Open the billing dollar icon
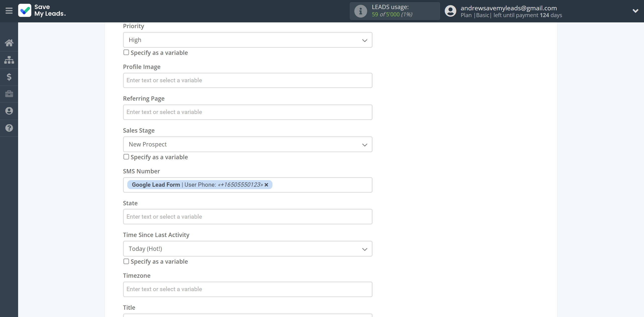The height and width of the screenshot is (317, 644). [9, 77]
